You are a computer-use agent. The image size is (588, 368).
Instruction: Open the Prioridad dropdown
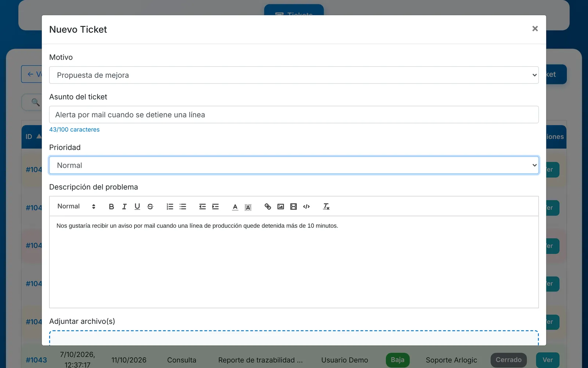pyautogui.click(x=294, y=165)
